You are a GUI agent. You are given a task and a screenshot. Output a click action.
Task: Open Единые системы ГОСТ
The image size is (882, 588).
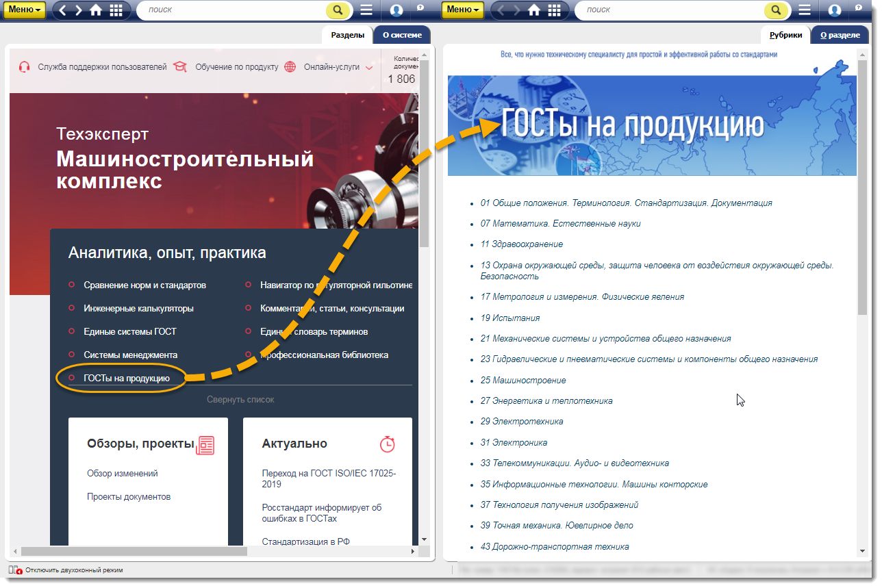pyautogui.click(x=130, y=331)
